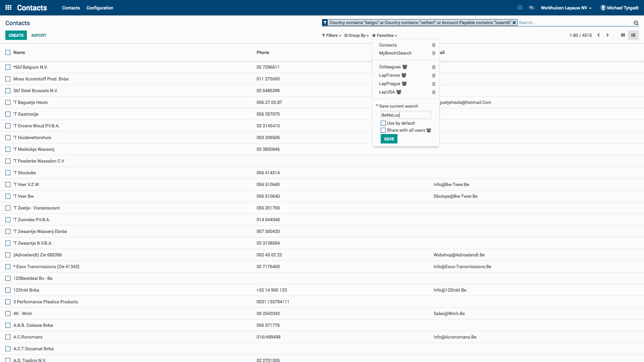The height and width of the screenshot is (362, 644).
Task: Open company switcher Werkhuizen Lapauw NV
Action: pyautogui.click(x=566, y=8)
